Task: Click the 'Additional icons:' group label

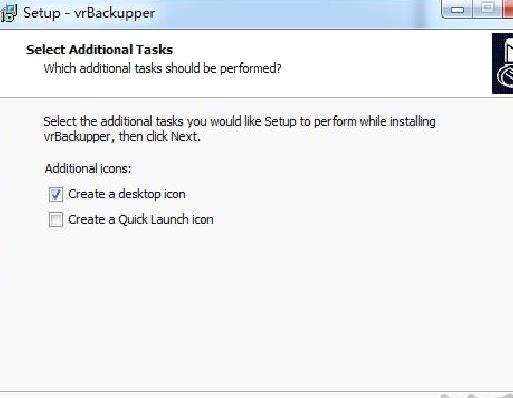Action: click(88, 169)
